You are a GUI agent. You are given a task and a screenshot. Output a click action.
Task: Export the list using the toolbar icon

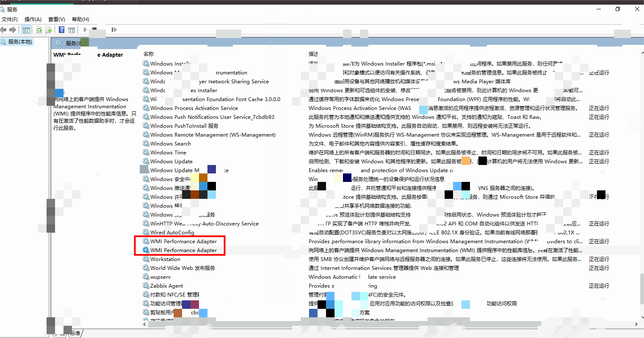click(x=49, y=30)
